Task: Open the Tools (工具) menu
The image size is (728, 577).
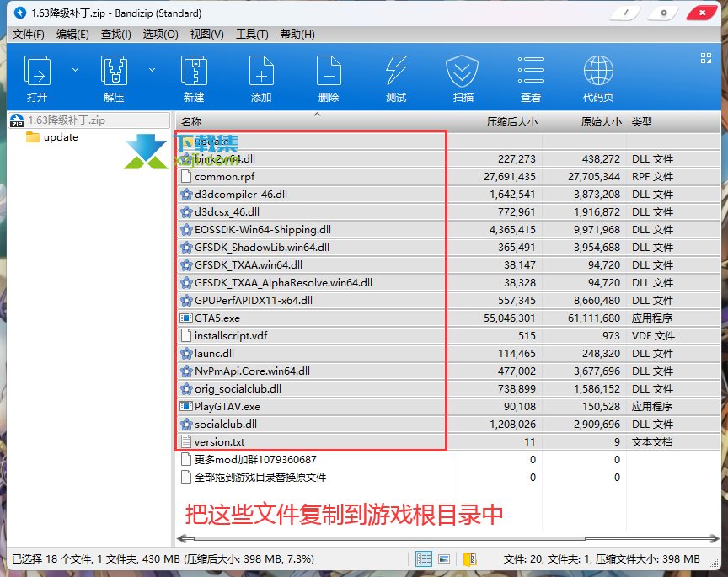Action: pyautogui.click(x=252, y=35)
